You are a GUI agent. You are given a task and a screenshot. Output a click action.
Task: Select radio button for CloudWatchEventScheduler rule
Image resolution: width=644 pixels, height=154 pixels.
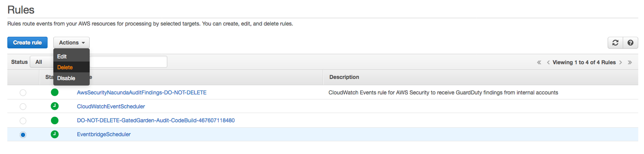pyautogui.click(x=23, y=107)
